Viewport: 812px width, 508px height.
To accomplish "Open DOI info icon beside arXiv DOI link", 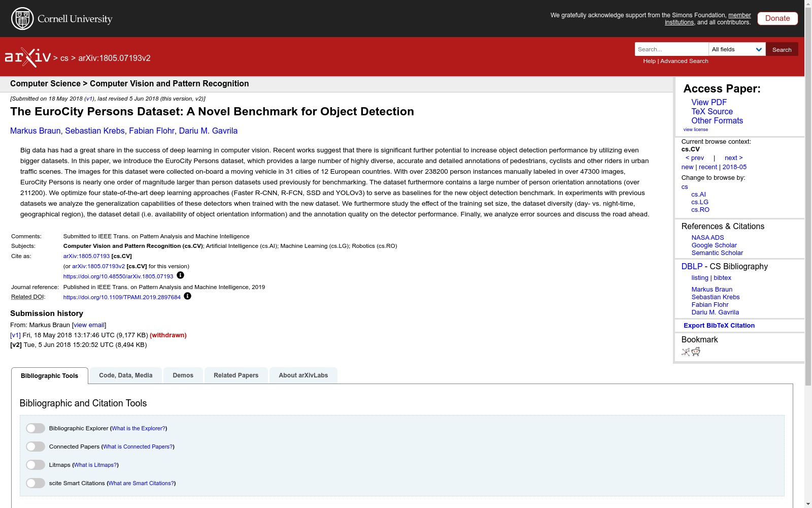I will (x=180, y=275).
